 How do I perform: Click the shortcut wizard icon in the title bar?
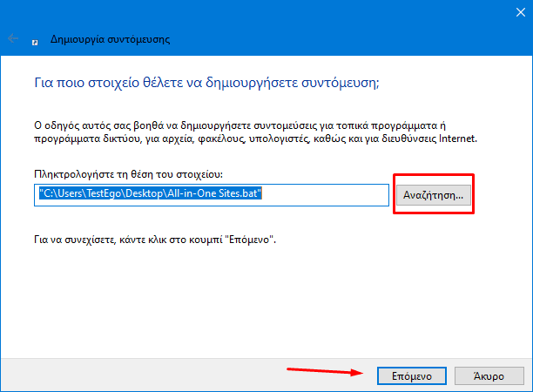(x=35, y=43)
